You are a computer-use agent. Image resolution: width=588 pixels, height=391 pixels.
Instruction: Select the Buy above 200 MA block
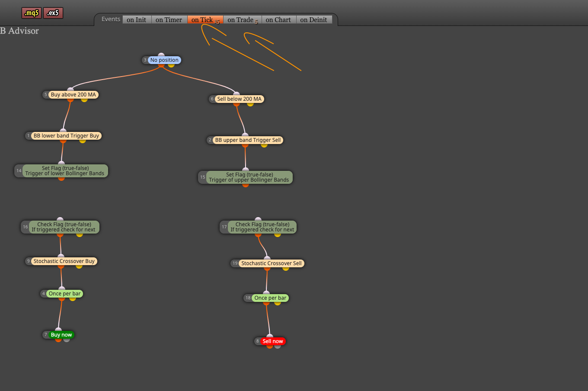73,95
